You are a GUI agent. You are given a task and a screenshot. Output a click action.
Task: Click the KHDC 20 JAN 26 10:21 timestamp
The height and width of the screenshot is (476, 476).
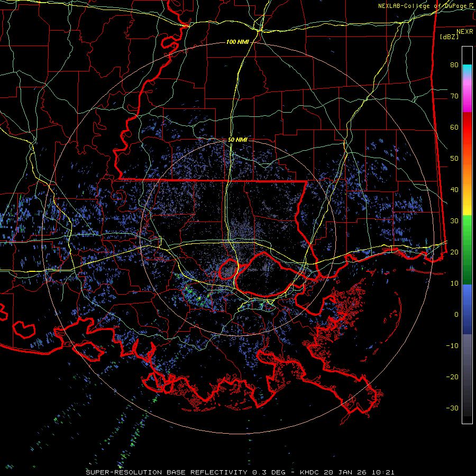(347, 472)
